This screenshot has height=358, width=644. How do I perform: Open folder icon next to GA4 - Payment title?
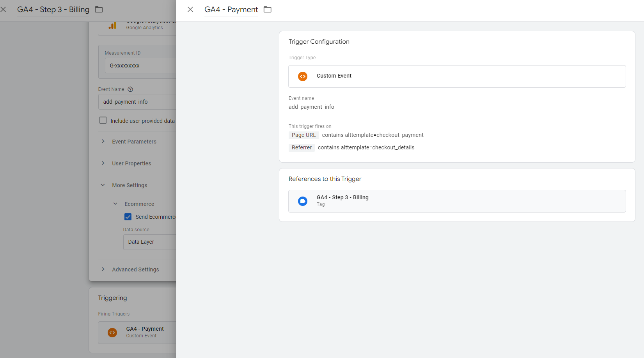tap(268, 9)
